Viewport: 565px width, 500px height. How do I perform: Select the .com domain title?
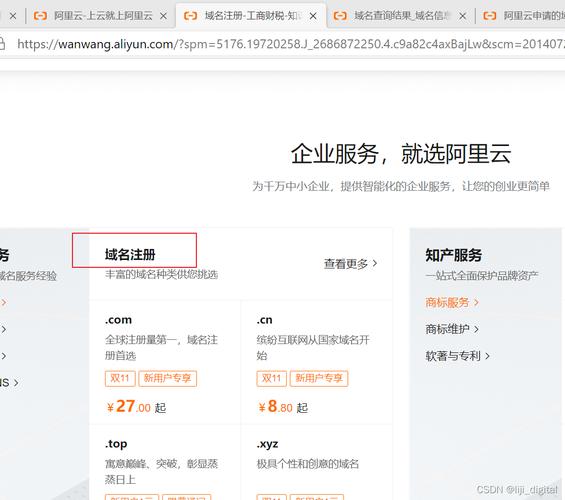(x=118, y=320)
